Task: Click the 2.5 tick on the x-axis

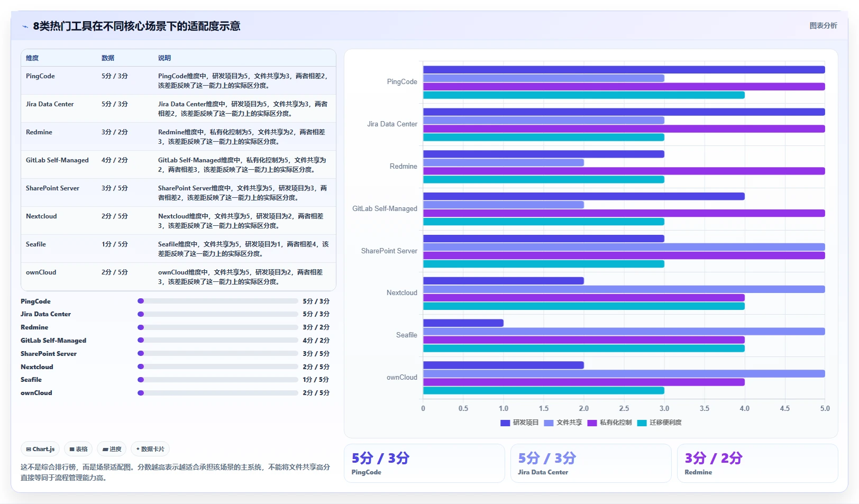Action: point(624,409)
